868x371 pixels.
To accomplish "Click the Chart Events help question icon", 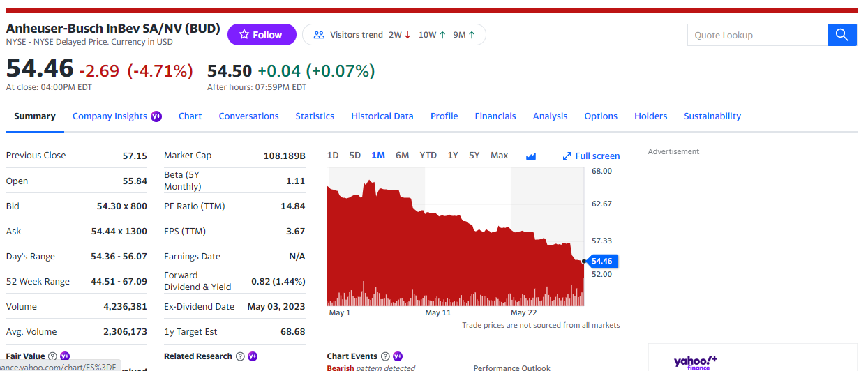I will point(385,356).
